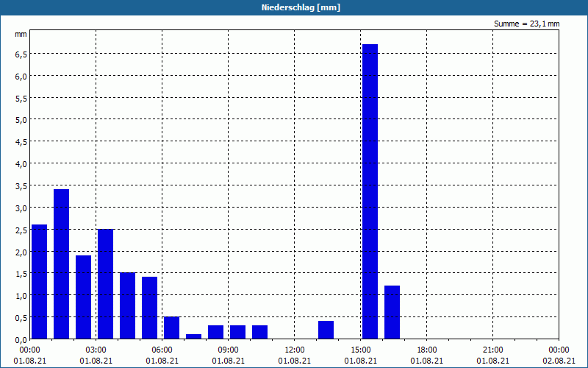Click the 1,9 mm bar before 03:00
588x368 pixels.
click(x=83, y=297)
